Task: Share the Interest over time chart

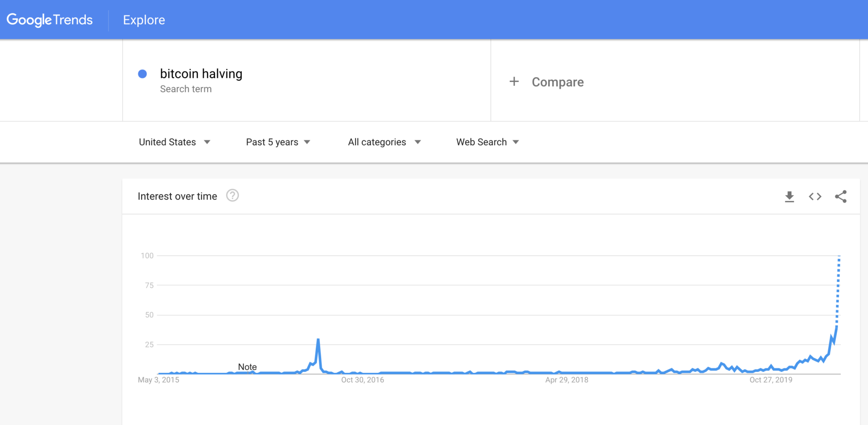Action: pyautogui.click(x=841, y=197)
